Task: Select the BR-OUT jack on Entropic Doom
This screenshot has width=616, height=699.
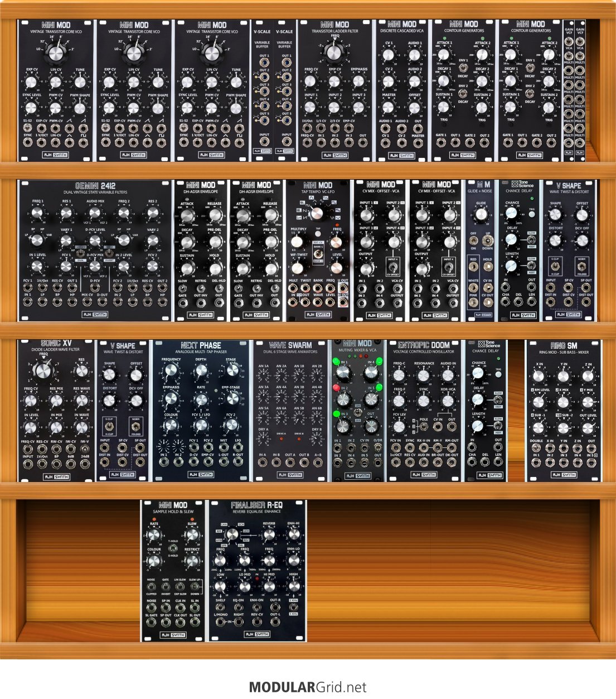Action: tap(438, 462)
